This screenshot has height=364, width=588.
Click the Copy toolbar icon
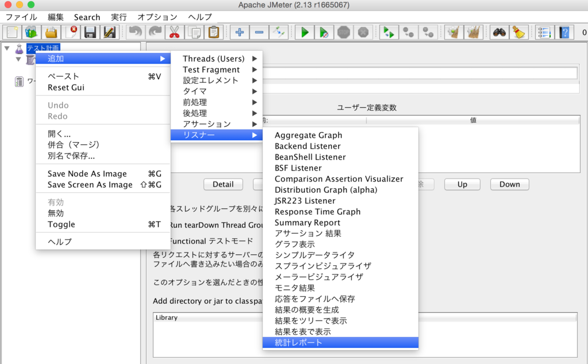point(194,32)
